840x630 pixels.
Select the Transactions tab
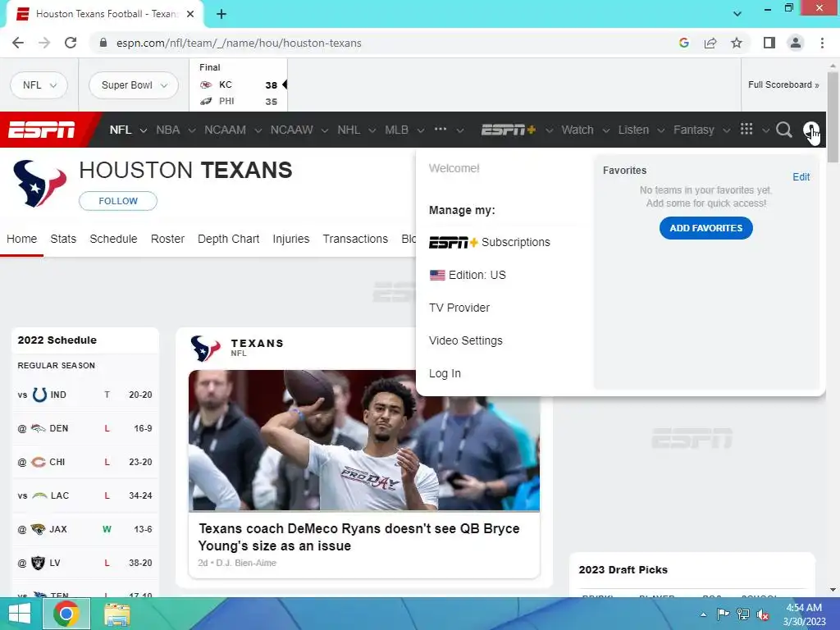(355, 239)
